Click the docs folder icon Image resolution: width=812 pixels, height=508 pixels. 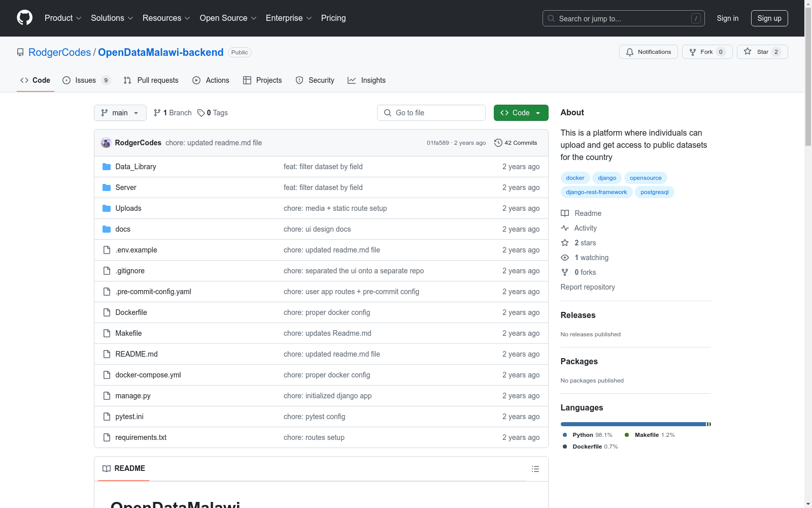coord(107,229)
